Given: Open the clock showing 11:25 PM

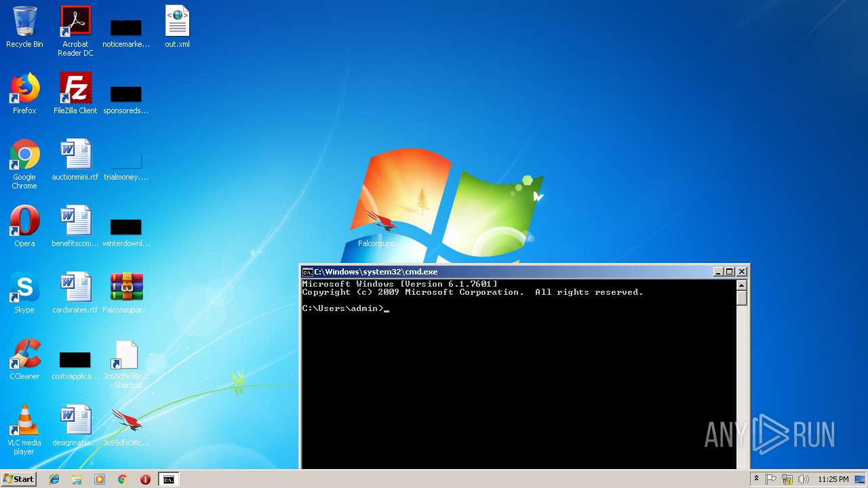Looking at the screenshot, I should 833,479.
